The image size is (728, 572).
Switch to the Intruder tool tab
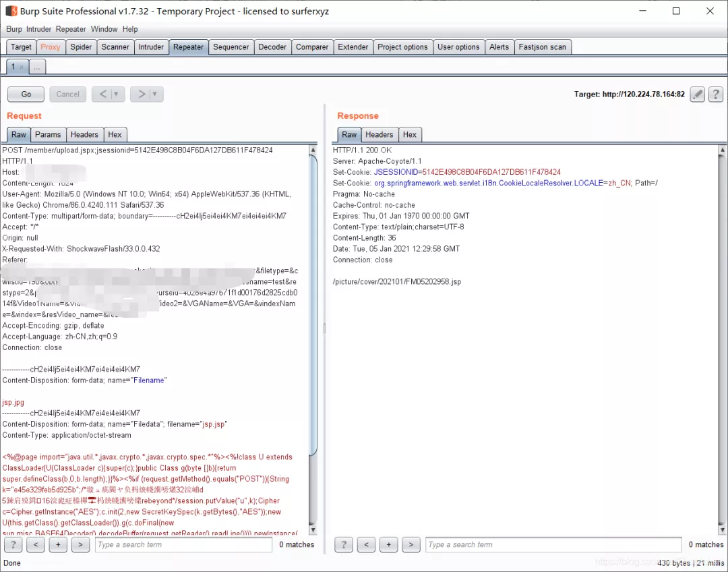point(151,47)
